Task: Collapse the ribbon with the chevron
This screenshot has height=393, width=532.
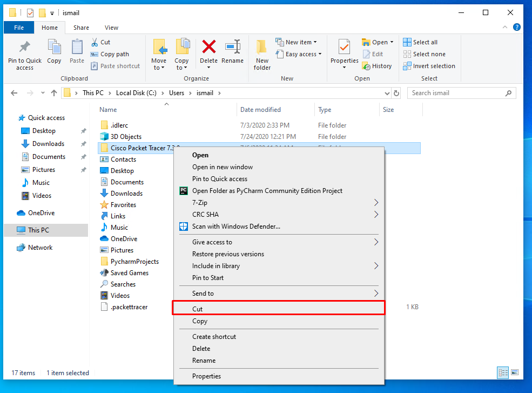Action: pyautogui.click(x=505, y=27)
